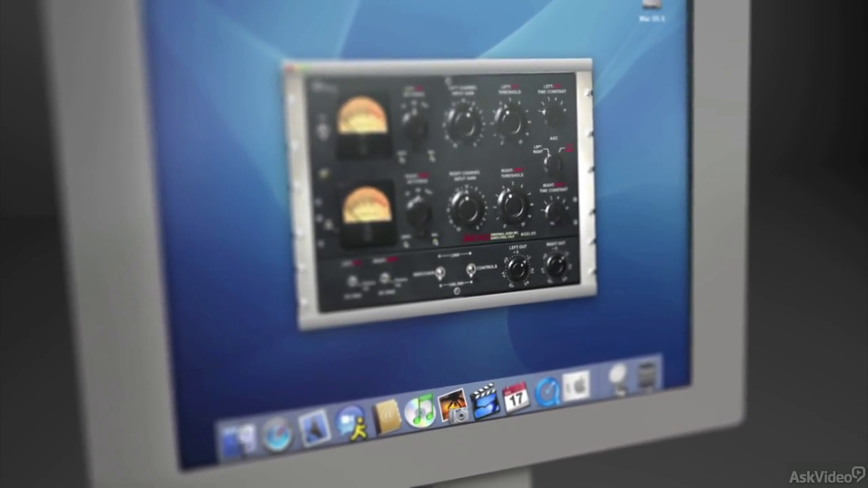The image size is (868, 488).
Task: Launch QuickTime Player from the Dock
Action: click(x=547, y=392)
